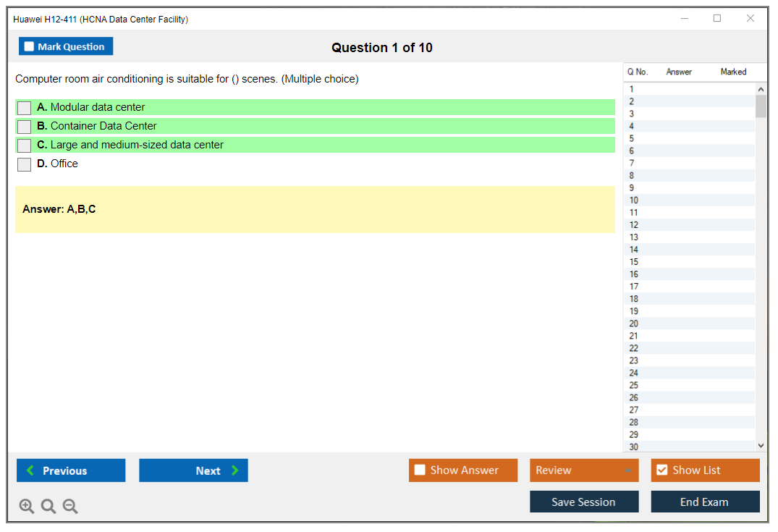Viewport: 778px width, 532px height.
Task: Click the zoom in magnifier icon
Action: tap(27, 507)
